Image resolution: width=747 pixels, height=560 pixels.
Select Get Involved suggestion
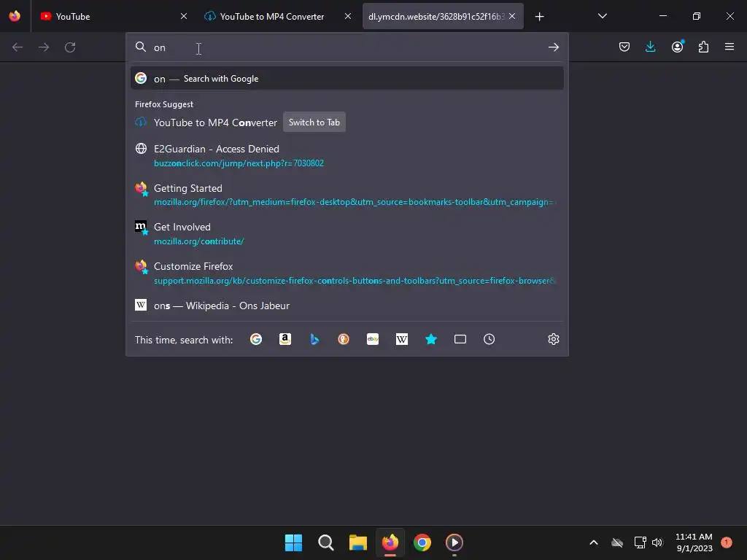(347, 234)
